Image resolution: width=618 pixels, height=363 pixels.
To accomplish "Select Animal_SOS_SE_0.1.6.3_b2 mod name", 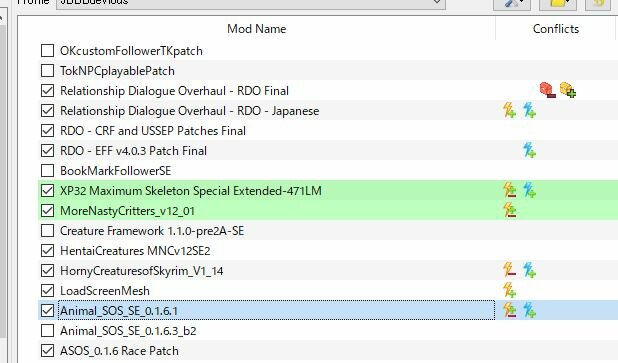I will coord(128,331).
